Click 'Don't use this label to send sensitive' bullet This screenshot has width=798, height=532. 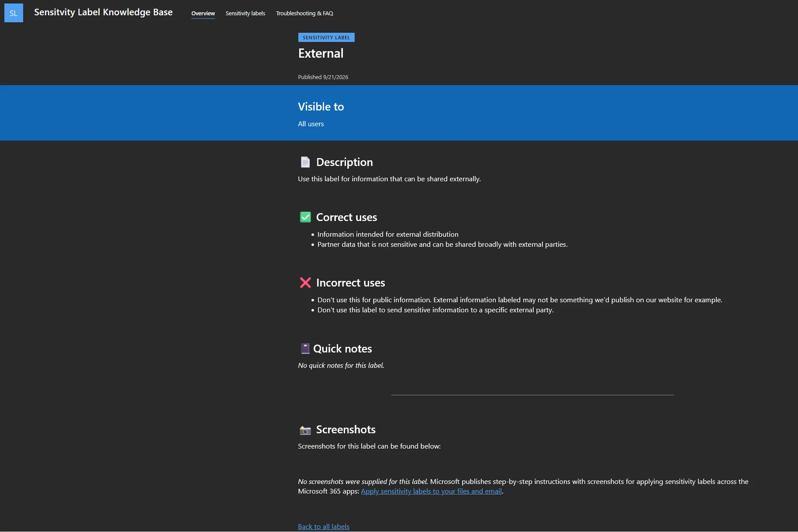(435, 310)
